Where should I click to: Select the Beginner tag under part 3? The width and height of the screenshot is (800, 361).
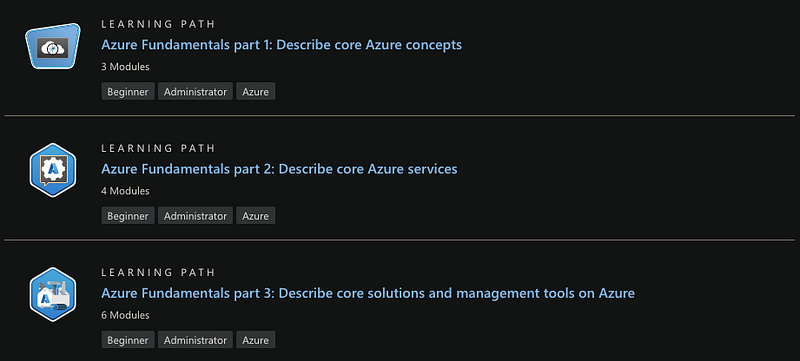[128, 340]
